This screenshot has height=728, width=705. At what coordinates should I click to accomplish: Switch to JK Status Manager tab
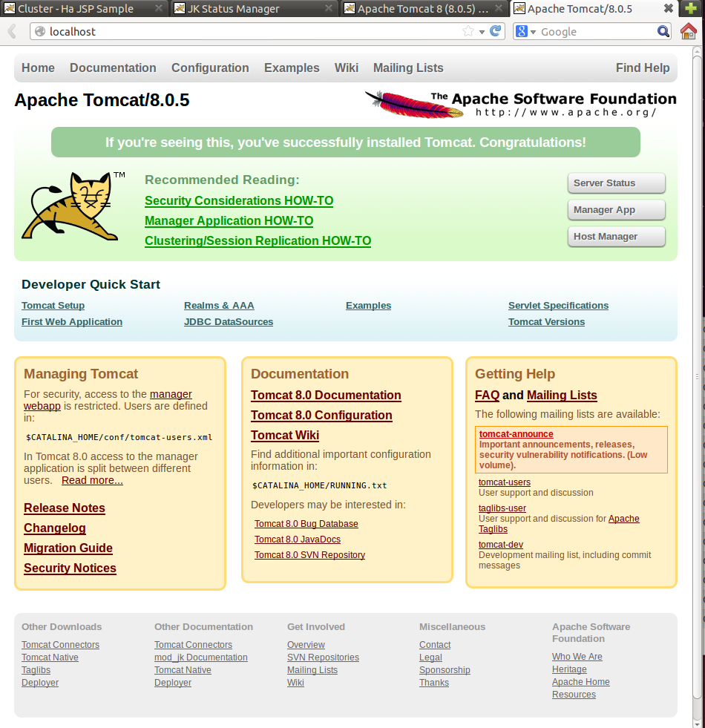coord(253,8)
